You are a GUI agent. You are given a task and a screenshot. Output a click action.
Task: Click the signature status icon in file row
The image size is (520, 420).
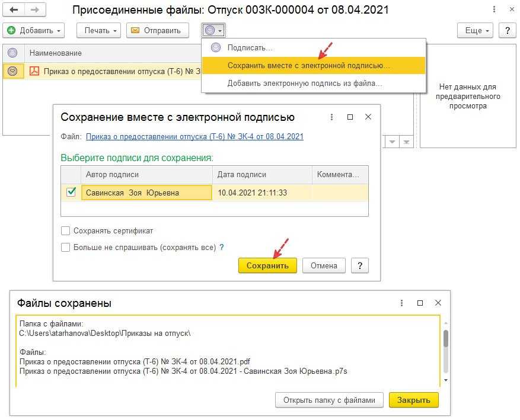click(12, 71)
